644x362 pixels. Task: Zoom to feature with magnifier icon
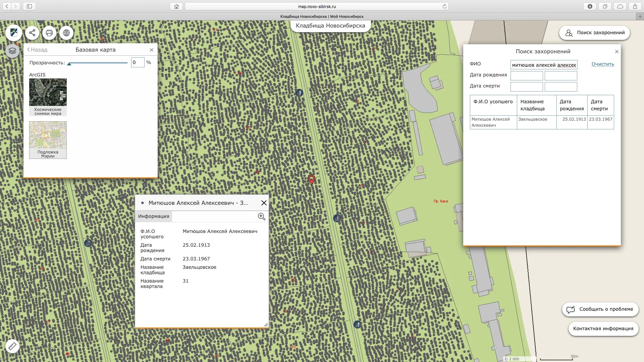coord(261,217)
